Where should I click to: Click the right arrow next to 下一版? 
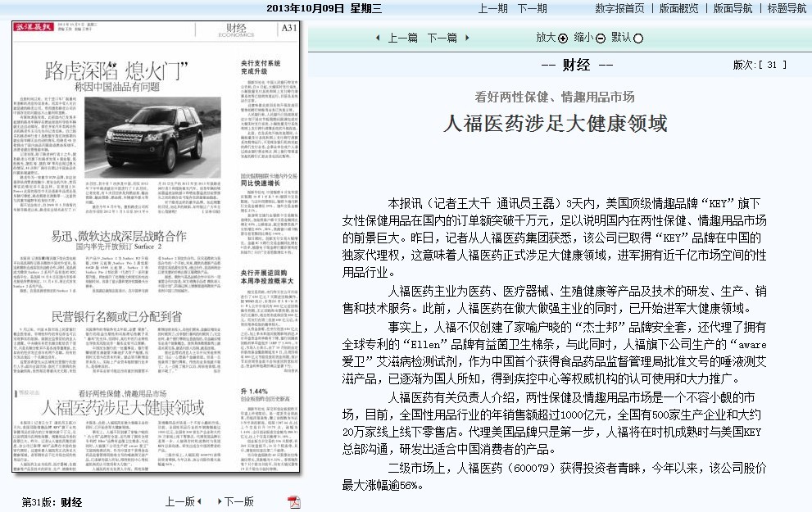click(x=220, y=501)
